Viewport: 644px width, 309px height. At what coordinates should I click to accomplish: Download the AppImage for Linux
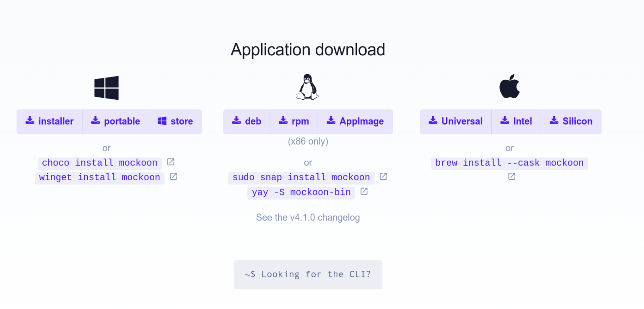tap(356, 121)
